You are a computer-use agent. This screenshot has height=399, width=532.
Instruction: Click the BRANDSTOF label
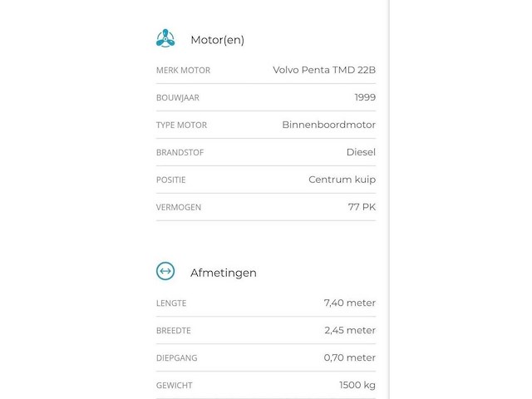180,153
